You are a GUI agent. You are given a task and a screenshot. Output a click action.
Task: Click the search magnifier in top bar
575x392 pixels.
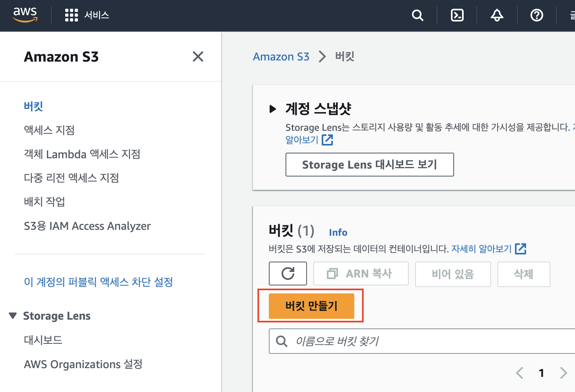pyautogui.click(x=418, y=16)
